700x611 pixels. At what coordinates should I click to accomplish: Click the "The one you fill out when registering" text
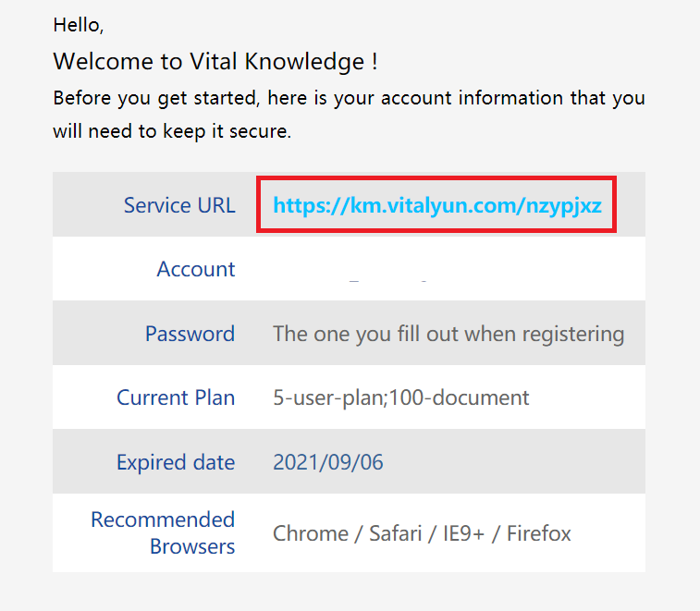point(448,334)
